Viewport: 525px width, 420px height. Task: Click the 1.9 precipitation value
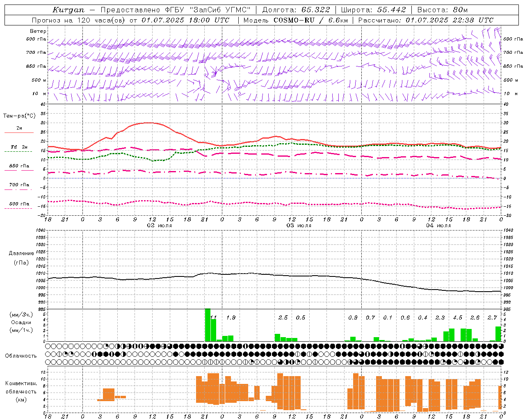click(x=231, y=317)
